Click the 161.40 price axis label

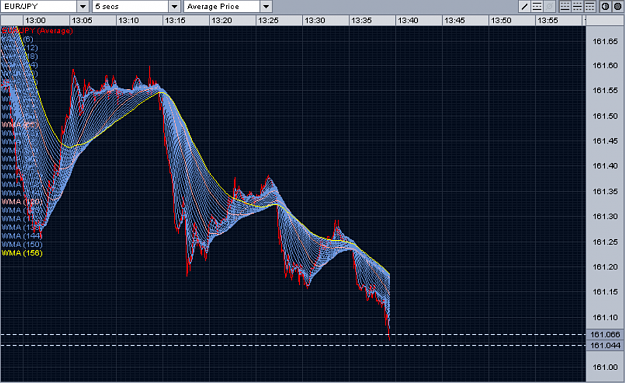coord(605,166)
